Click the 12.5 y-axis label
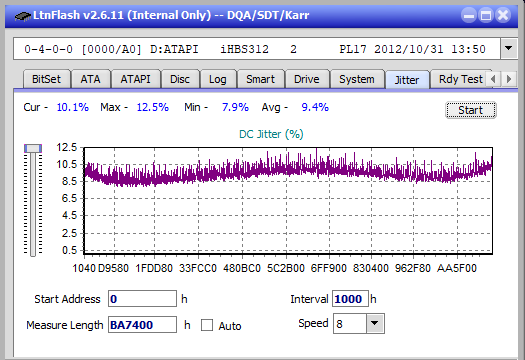 click(x=67, y=147)
